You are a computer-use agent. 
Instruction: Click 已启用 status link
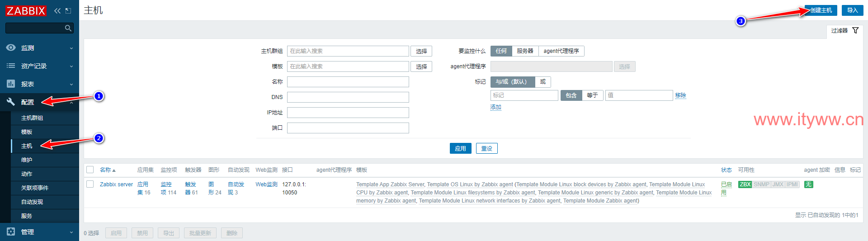coord(726,189)
